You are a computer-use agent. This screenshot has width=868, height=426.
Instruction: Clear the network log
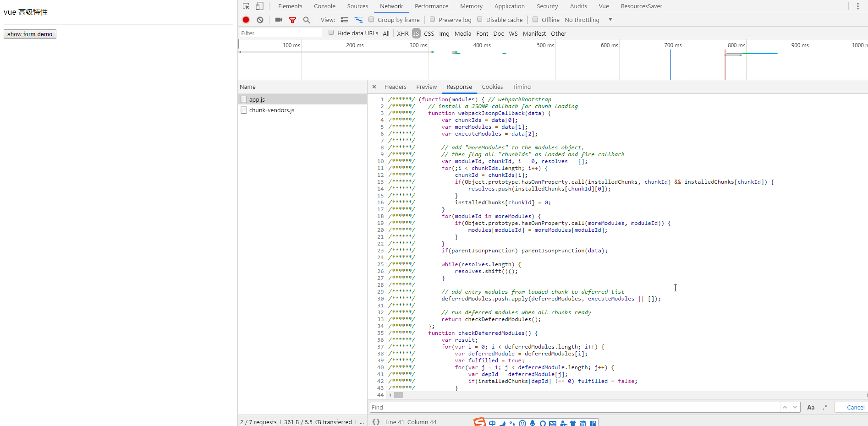pyautogui.click(x=260, y=20)
